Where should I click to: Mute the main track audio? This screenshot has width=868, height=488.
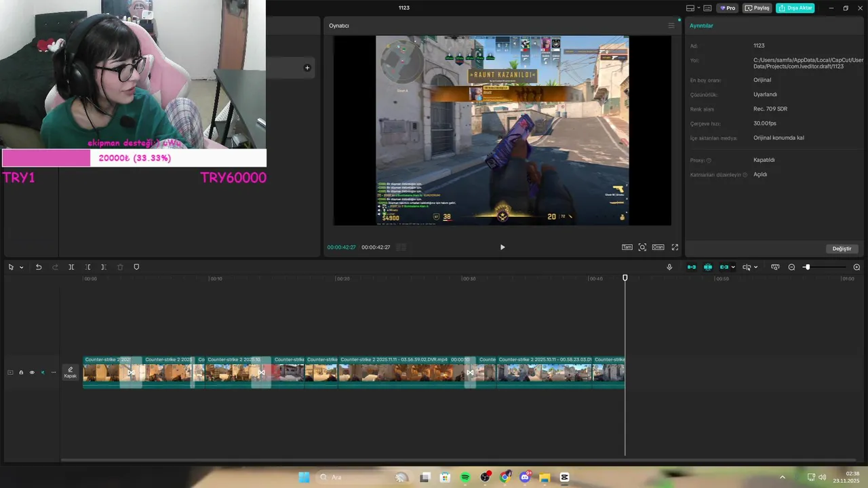pyautogui.click(x=43, y=372)
